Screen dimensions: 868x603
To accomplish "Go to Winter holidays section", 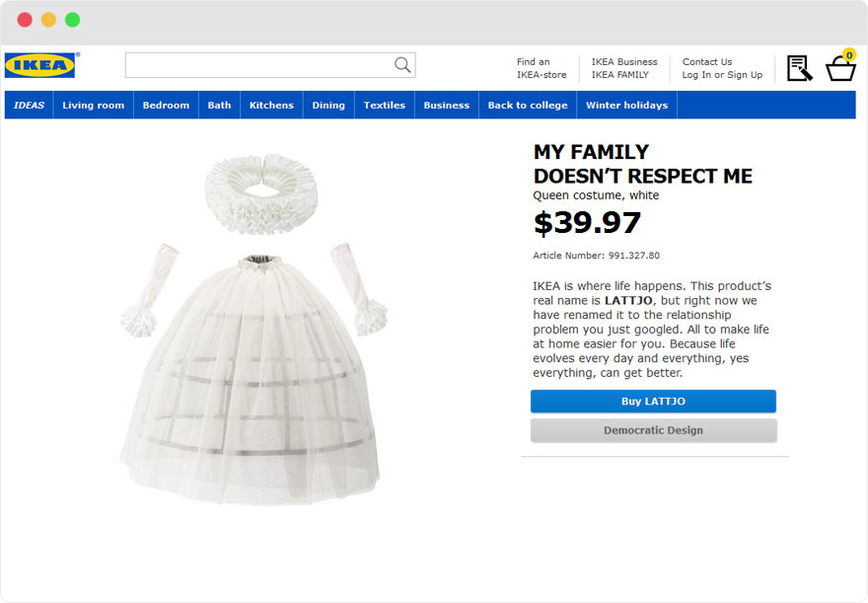I will pos(627,106).
